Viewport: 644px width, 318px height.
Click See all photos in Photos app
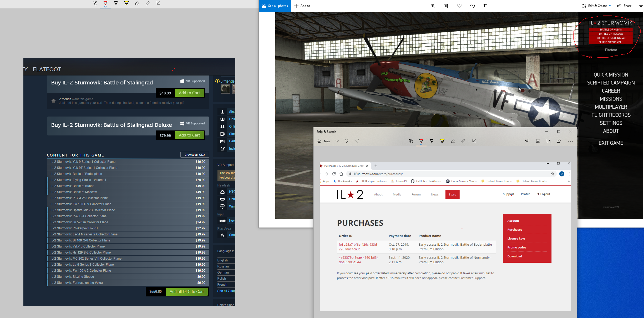pyautogui.click(x=275, y=6)
